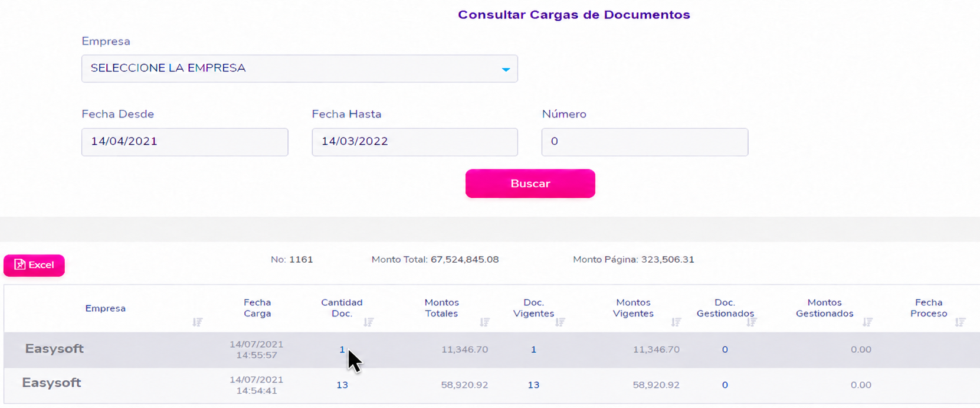Open Doc. Gestionados link 0 in 58,920.92 row

(x=725, y=385)
